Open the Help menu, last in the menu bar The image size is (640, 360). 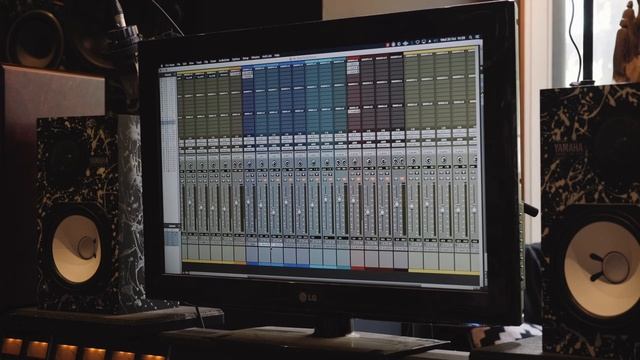coord(277,55)
